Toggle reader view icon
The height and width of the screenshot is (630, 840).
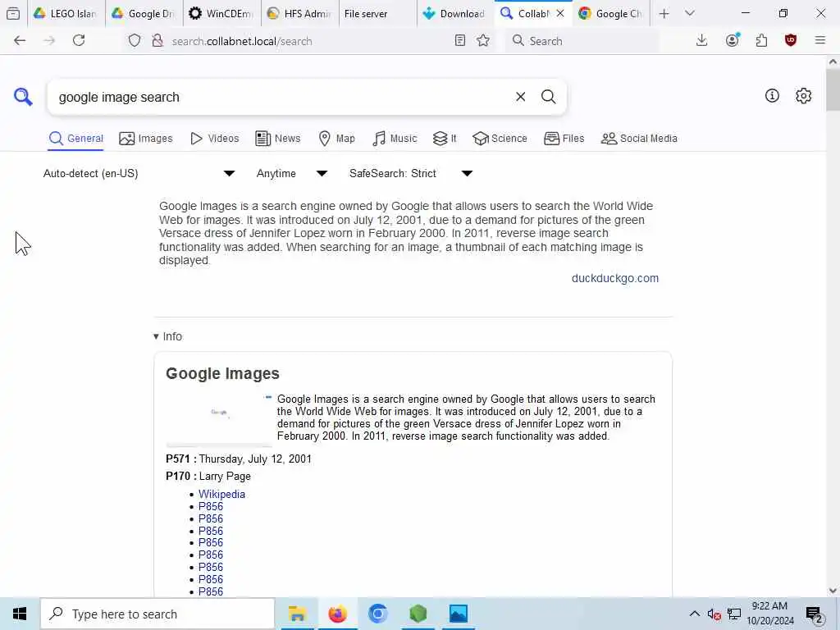coord(459,41)
